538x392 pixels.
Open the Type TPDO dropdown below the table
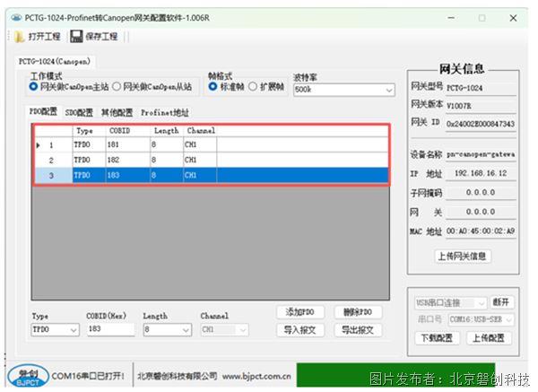[x=55, y=329]
